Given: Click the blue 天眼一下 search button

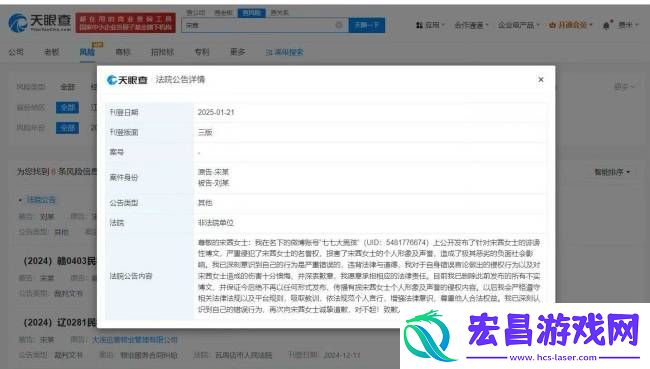Looking at the screenshot, I should point(366,25).
